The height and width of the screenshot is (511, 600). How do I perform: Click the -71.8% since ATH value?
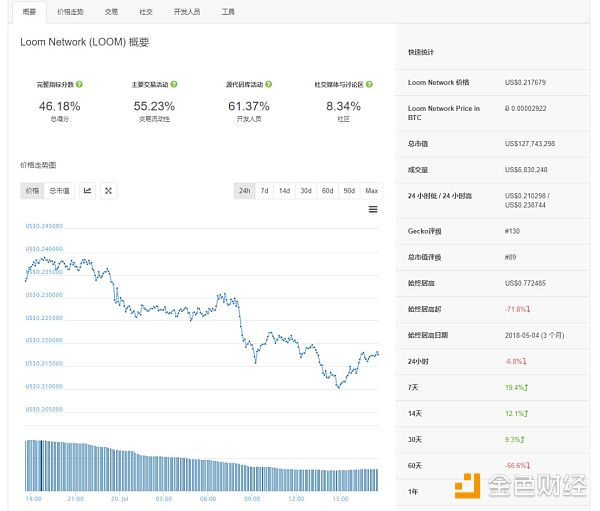(x=518, y=309)
